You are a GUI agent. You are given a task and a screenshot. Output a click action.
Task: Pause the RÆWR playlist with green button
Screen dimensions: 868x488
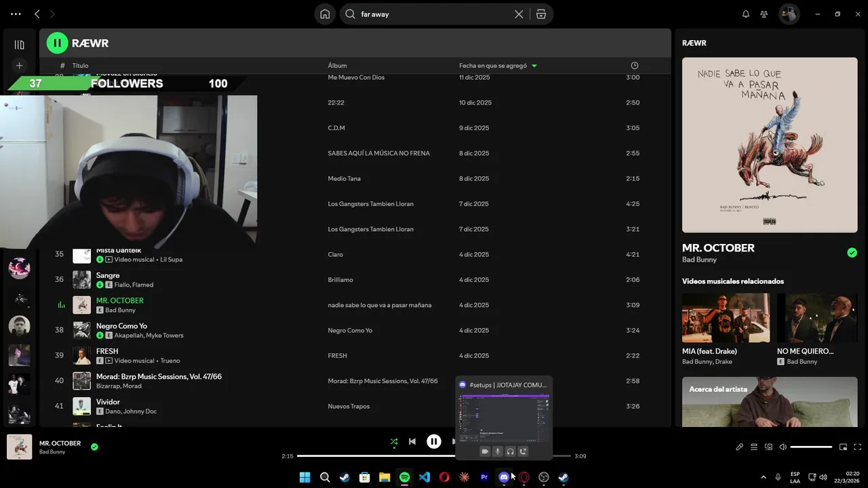tap(58, 43)
